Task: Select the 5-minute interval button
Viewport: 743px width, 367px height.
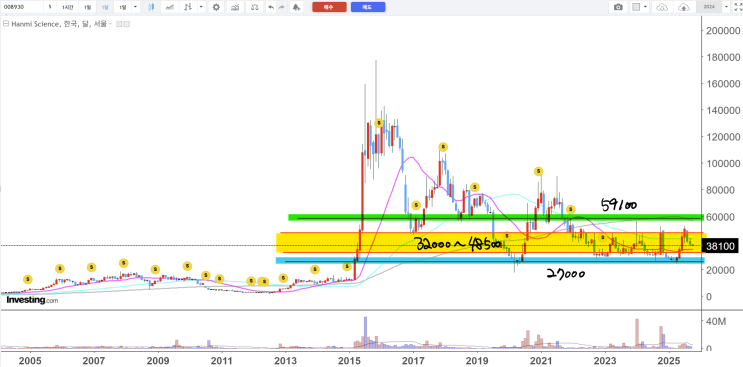Action: [x=50, y=7]
